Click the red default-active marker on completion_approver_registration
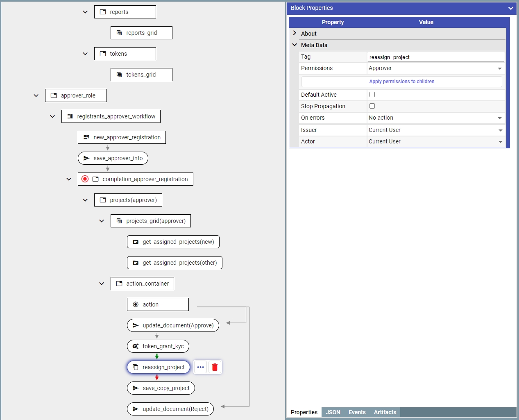 (x=85, y=179)
